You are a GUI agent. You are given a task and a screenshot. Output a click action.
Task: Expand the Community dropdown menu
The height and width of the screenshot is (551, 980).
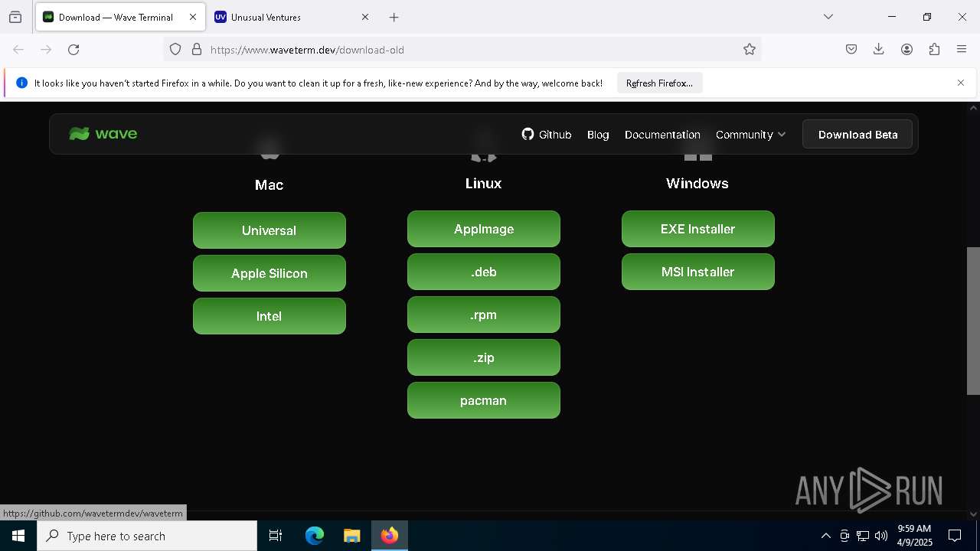pyautogui.click(x=750, y=135)
